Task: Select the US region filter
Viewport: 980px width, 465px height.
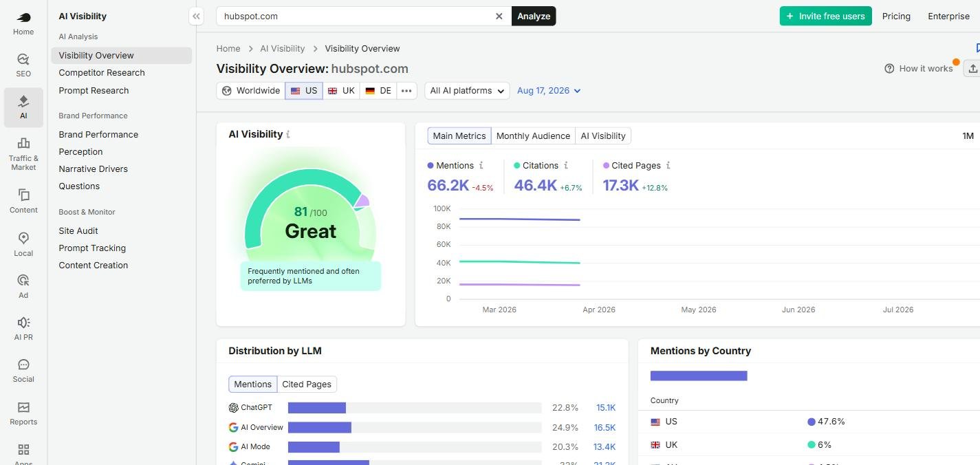Action: (x=304, y=91)
